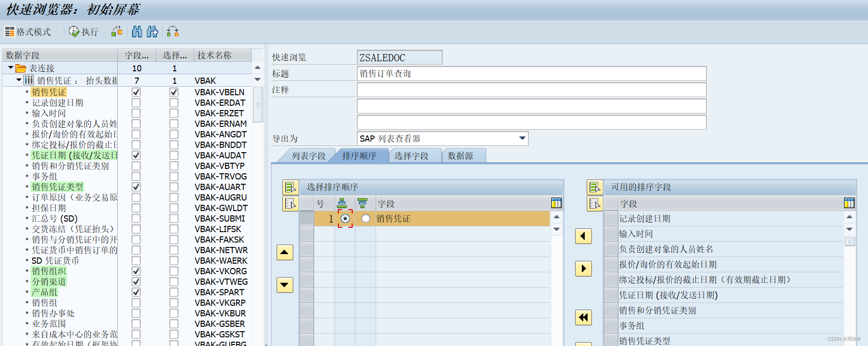Image resolution: width=868 pixels, height=346 pixels.
Task: Move field right to available fields
Action: (x=583, y=268)
